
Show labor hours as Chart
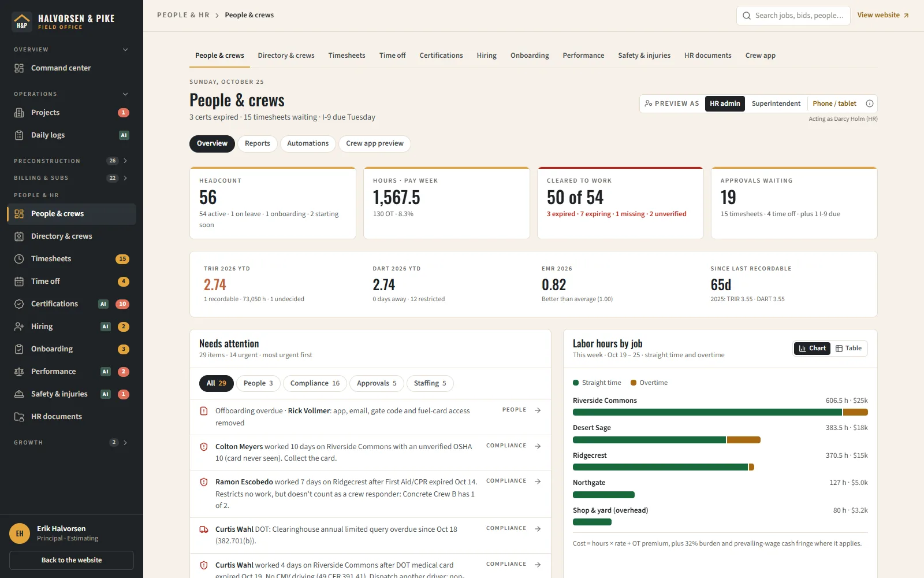tap(812, 348)
